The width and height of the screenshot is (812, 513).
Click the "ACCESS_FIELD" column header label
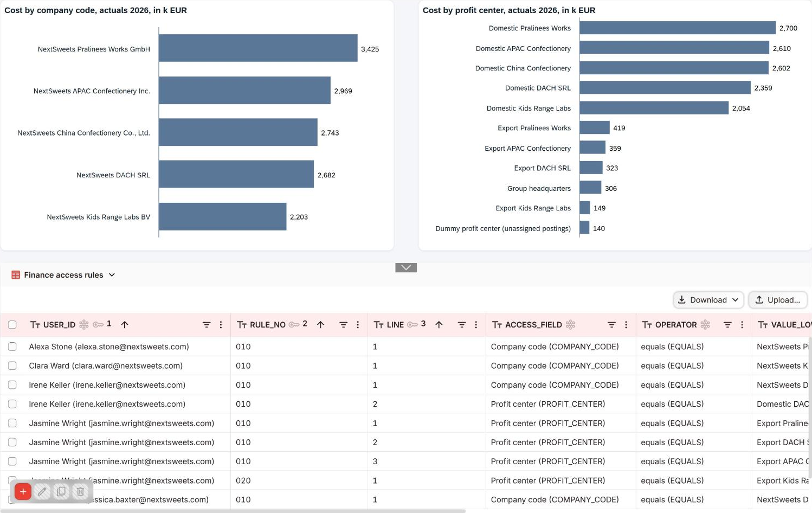pos(533,325)
